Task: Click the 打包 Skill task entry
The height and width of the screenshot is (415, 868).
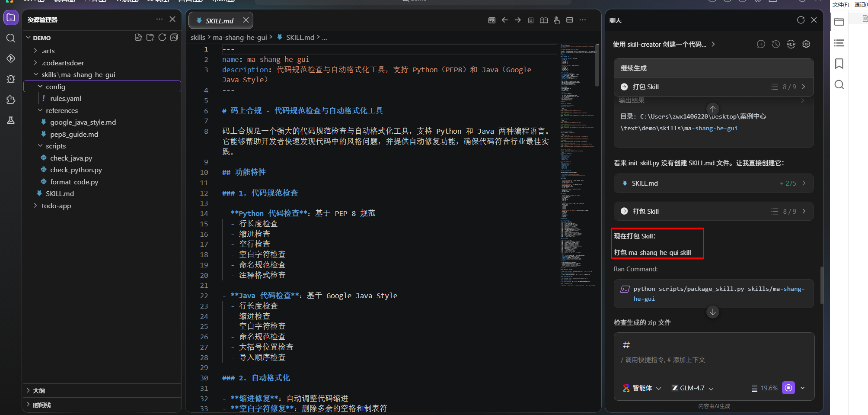Action: [x=713, y=211]
